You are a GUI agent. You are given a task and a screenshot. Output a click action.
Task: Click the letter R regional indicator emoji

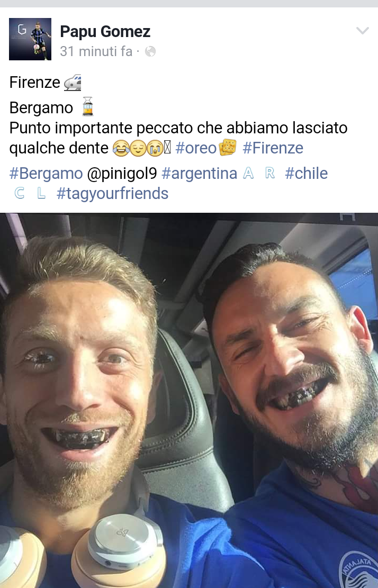click(x=270, y=173)
